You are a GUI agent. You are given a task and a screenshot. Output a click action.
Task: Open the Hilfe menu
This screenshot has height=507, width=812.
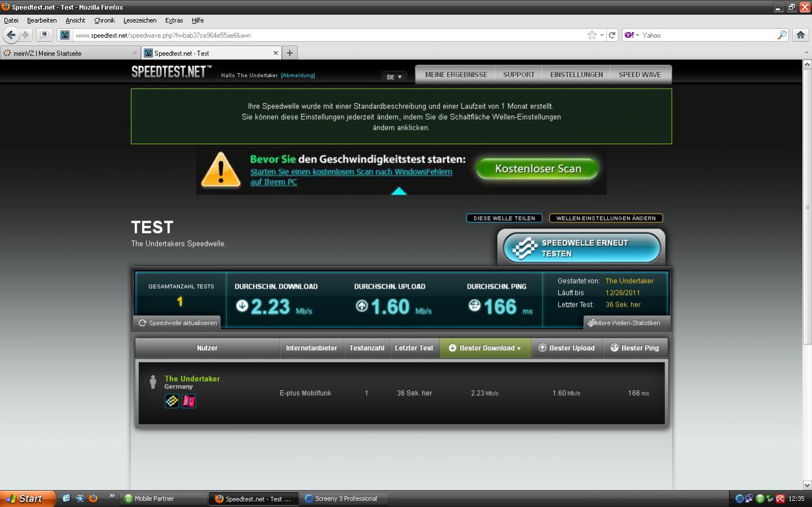coord(197,20)
